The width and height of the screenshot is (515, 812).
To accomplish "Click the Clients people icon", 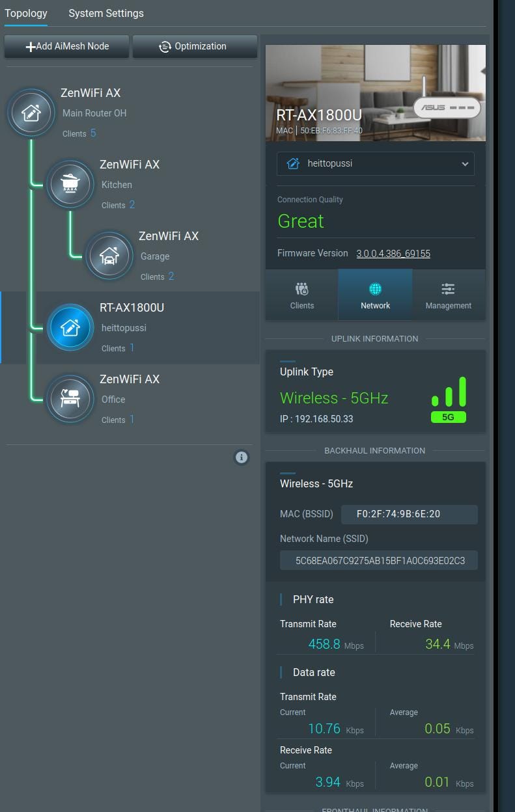I will (301, 289).
